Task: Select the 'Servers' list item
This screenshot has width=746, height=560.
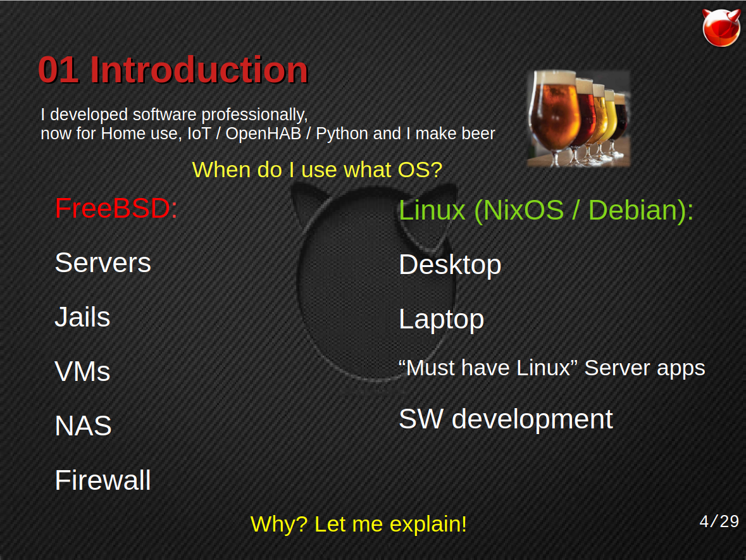Action: pyautogui.click(x=103, y=263)
